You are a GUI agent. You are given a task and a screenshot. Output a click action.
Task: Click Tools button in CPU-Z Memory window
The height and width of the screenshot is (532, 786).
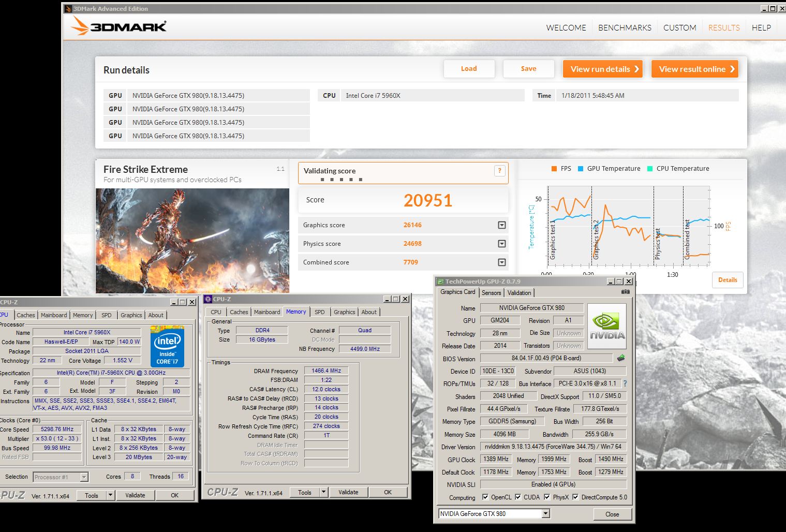click(305, 492)
